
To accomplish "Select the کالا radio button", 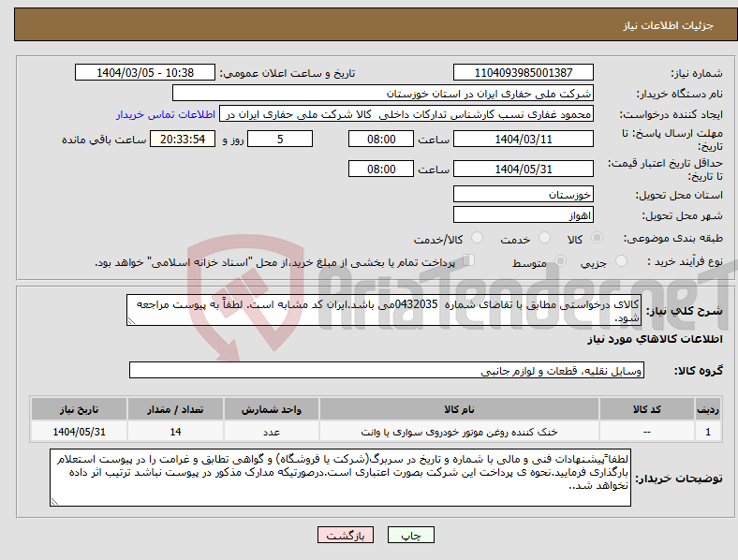I will pyautogui.click(x=597, y=238).
